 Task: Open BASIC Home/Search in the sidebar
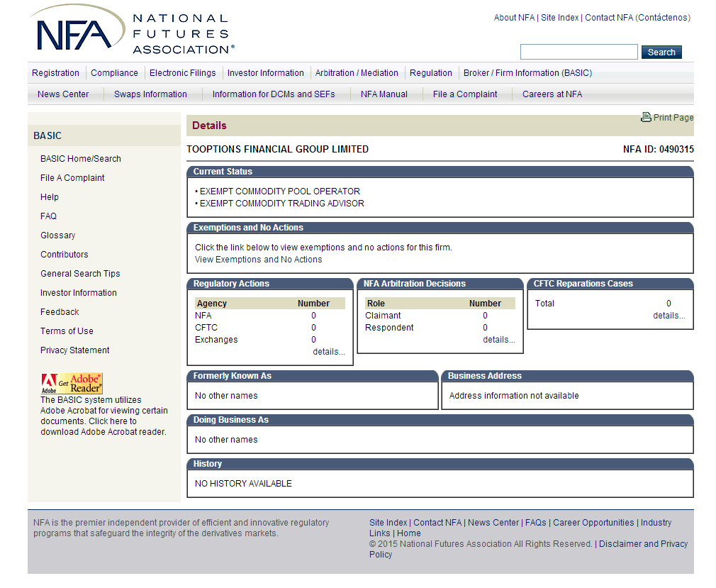coord(81,159)
